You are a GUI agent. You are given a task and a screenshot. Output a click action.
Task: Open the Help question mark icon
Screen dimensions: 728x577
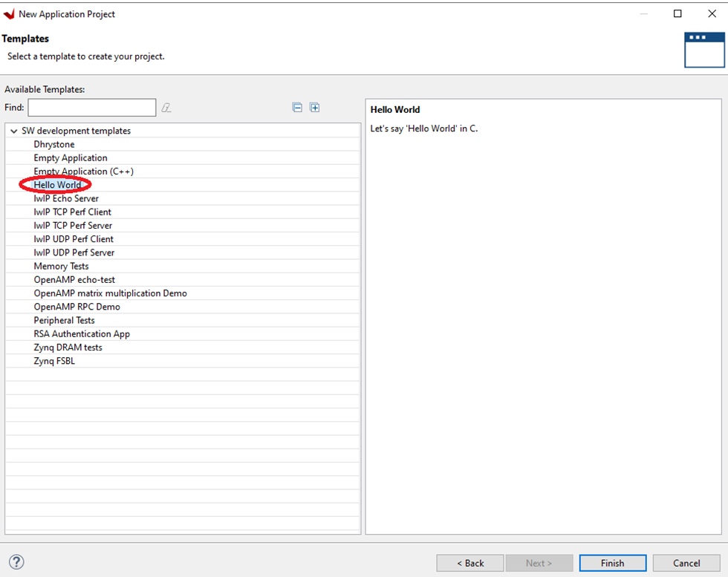pos(16,562)
